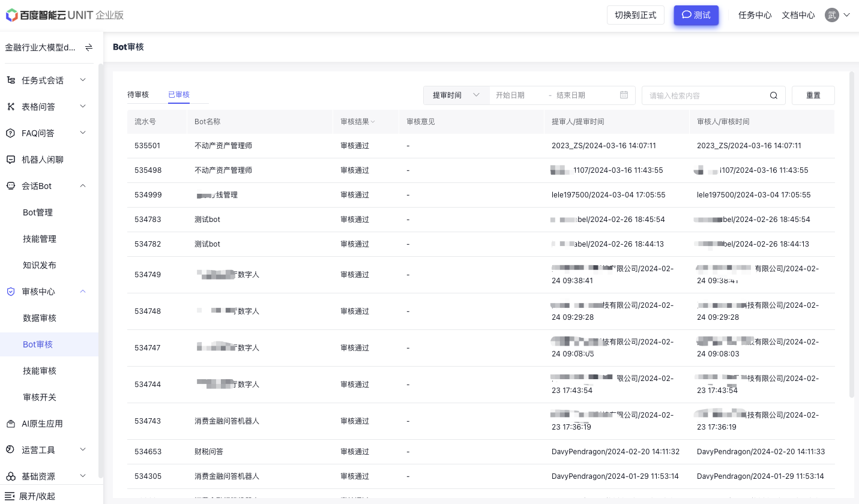Click Bot name 财税问答
This screenshot has height=504, width=859.
pos(209,452)
